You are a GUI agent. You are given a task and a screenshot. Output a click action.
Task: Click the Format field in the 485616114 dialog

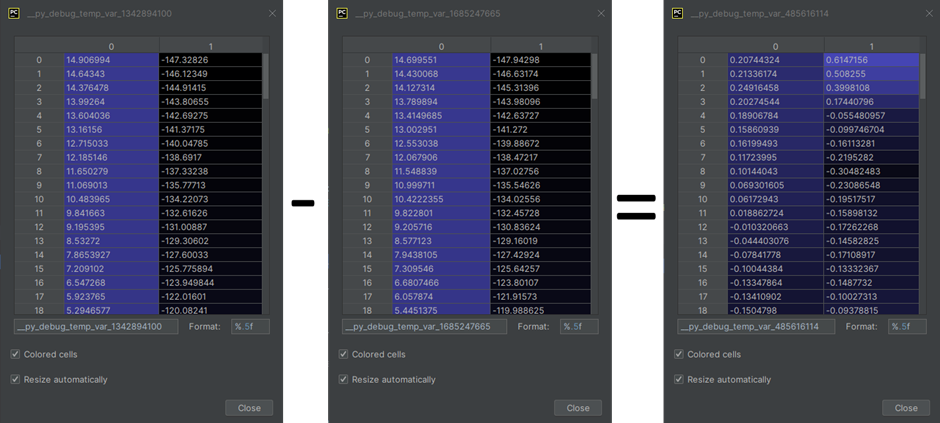point(907,327)
